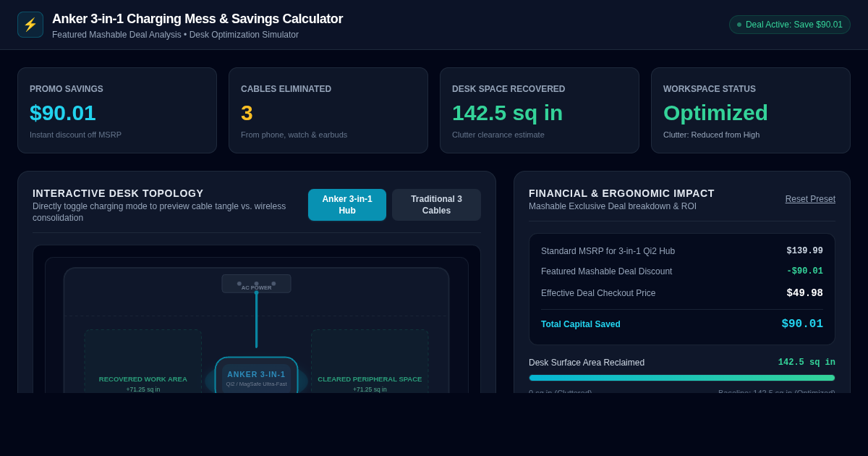Click the '142.5 sq in' reclaimed area value

tap(807, 363)
